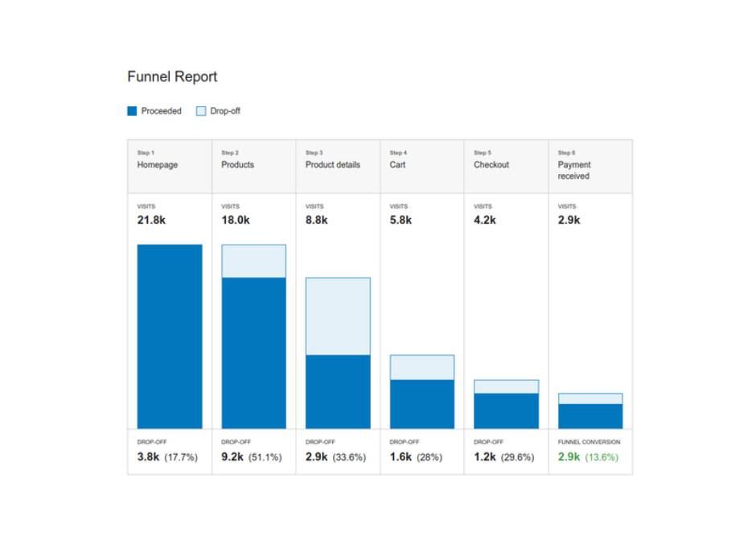
Task: Click the green 2.9k funnel conversion value
Action: (569, 456)
